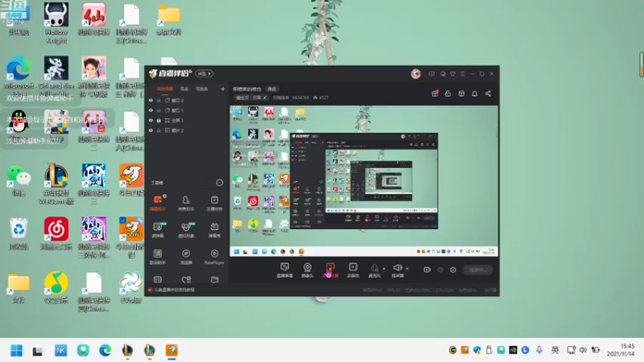The height and width of the screenshot is (362, 644).
Task: Open the EV录屏 desktop shortcut
Action: click(131, 287)
